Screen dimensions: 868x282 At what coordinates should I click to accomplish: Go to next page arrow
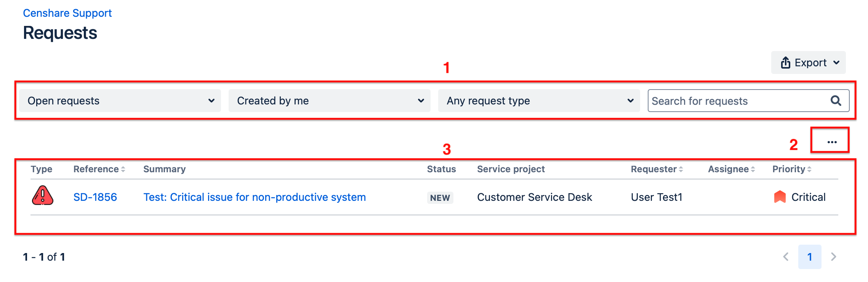click(x=833, y=257)
